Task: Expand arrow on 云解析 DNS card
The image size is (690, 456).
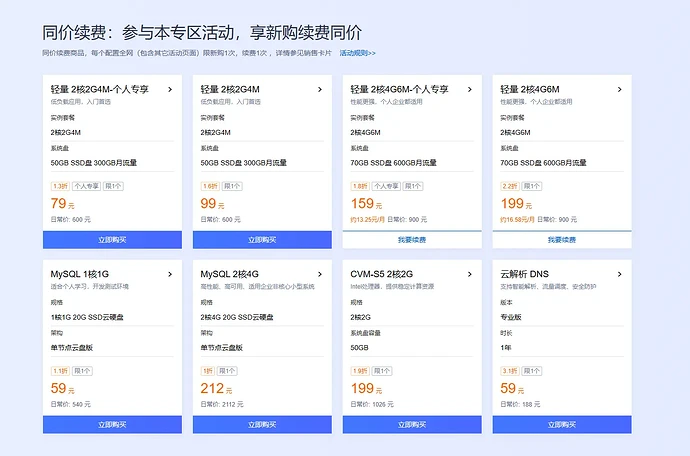Action: (620, 274)
